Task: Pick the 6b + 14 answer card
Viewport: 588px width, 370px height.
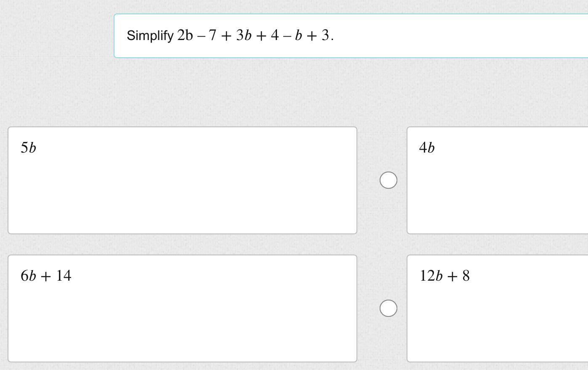Action: point(182,308)
